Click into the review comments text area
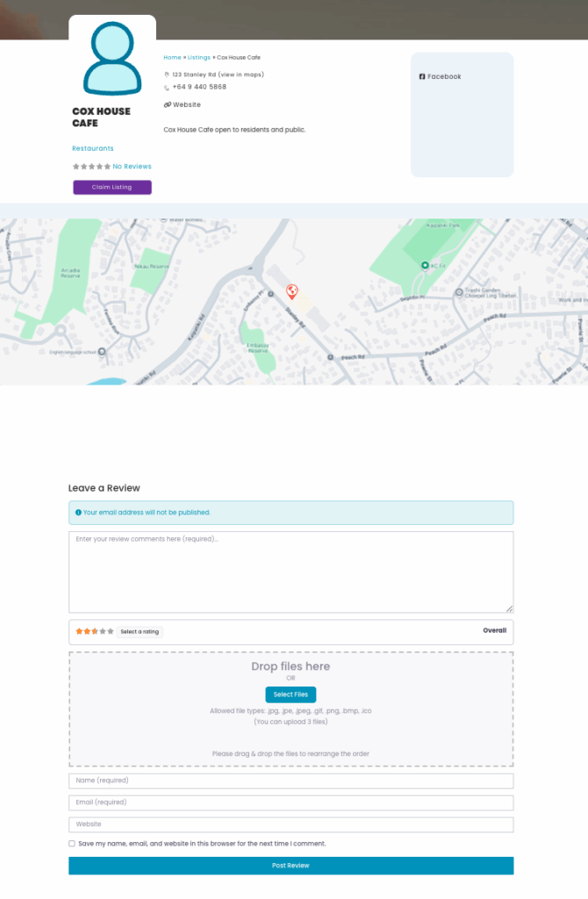 tap(290, 572)
